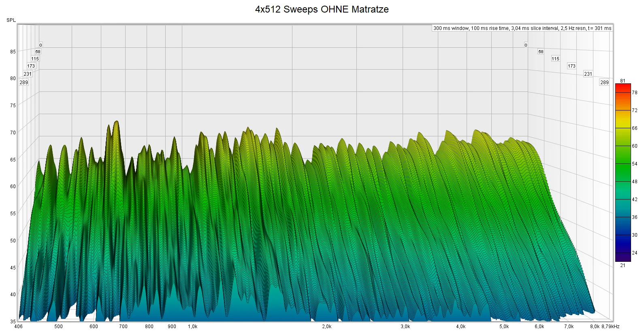Viewport: 644px width, 331px height.
Task: Click the 406 label on the frequency axis
Action: (19, 327)
